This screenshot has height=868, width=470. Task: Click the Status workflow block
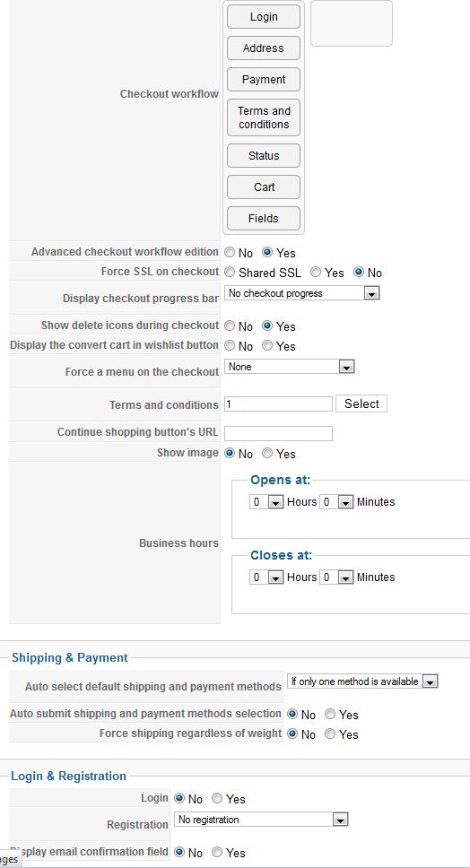tap(264, 155)
